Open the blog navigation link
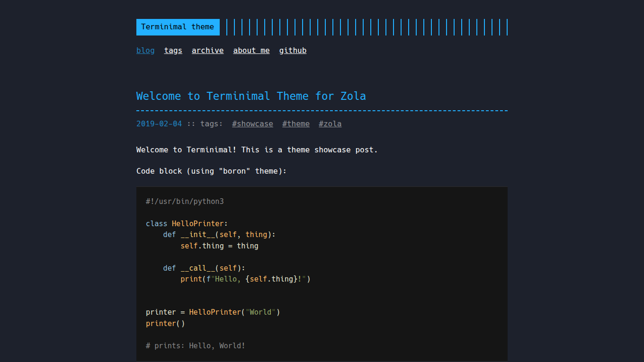Image resolution: width=644 pixels, height=362 pixels. 145,50
